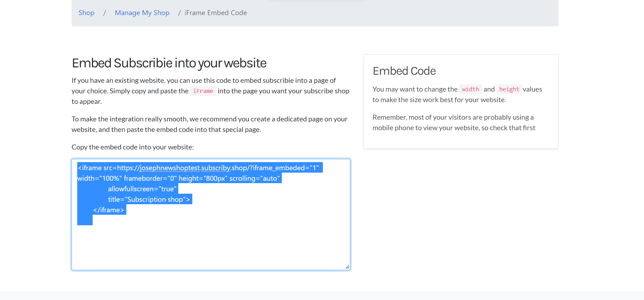The width and height of the screenshot is (644, 300).
Task: Click the iFrame Embed Code breadcrumb text
Action: [215, 13]
